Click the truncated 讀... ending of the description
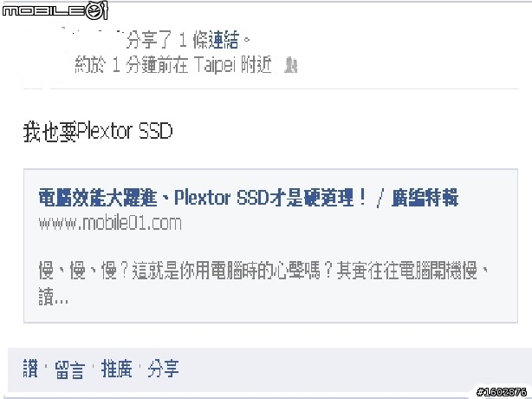532x399 pixels. point(53,298)
